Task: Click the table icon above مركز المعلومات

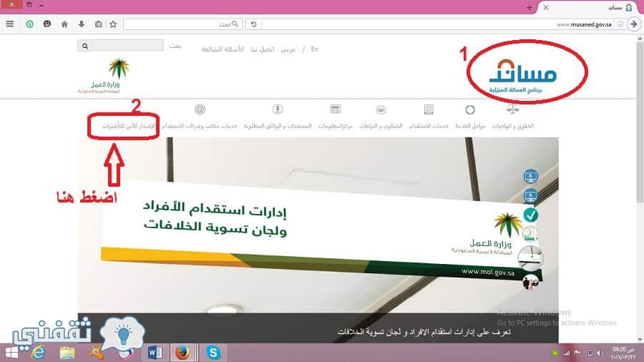Action: 335,109
